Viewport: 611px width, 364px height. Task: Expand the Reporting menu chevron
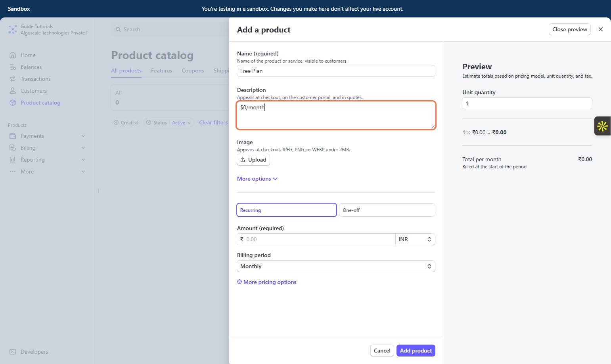83,160
